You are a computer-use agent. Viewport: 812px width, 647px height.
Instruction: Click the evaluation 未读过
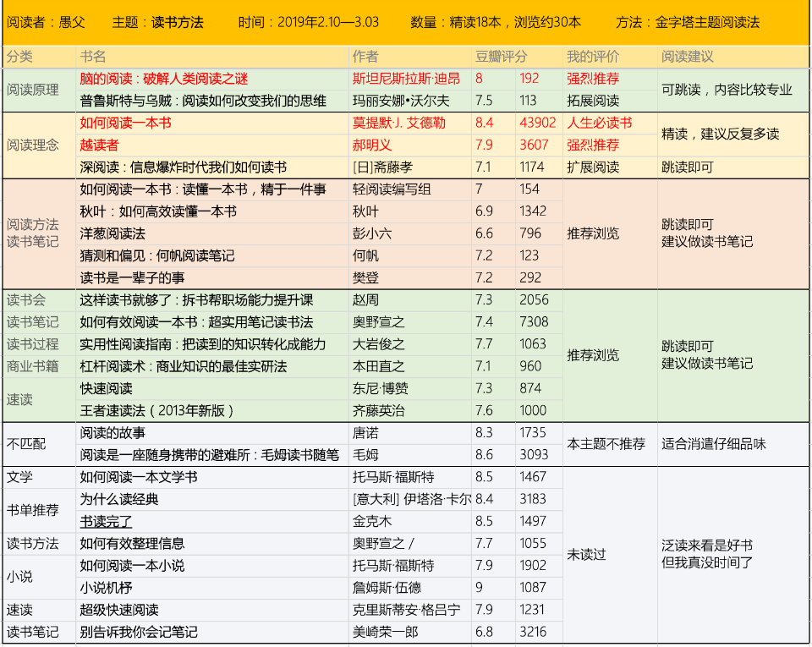pos(586,555)
